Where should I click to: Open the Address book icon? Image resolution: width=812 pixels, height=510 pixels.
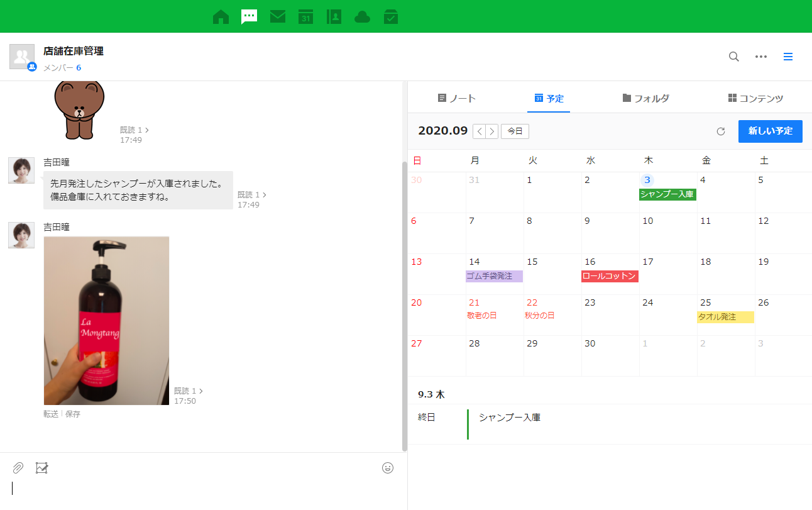tap(334, 17)
